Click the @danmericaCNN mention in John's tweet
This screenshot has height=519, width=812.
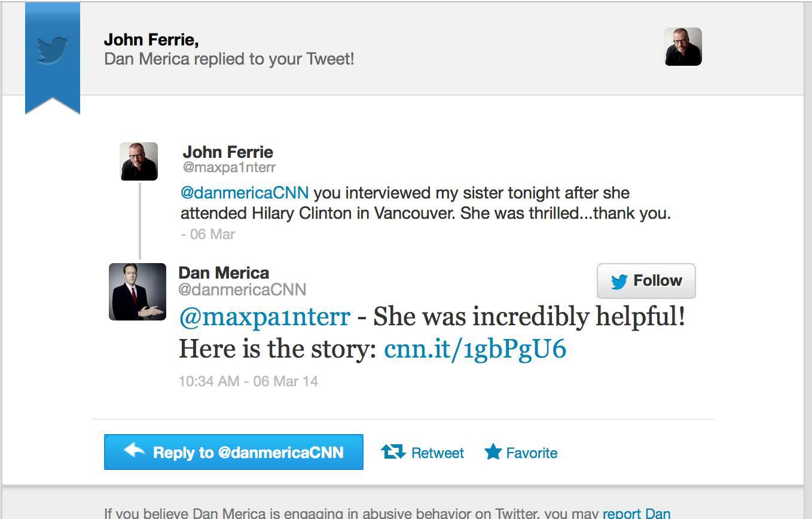(x=245, y=193)
